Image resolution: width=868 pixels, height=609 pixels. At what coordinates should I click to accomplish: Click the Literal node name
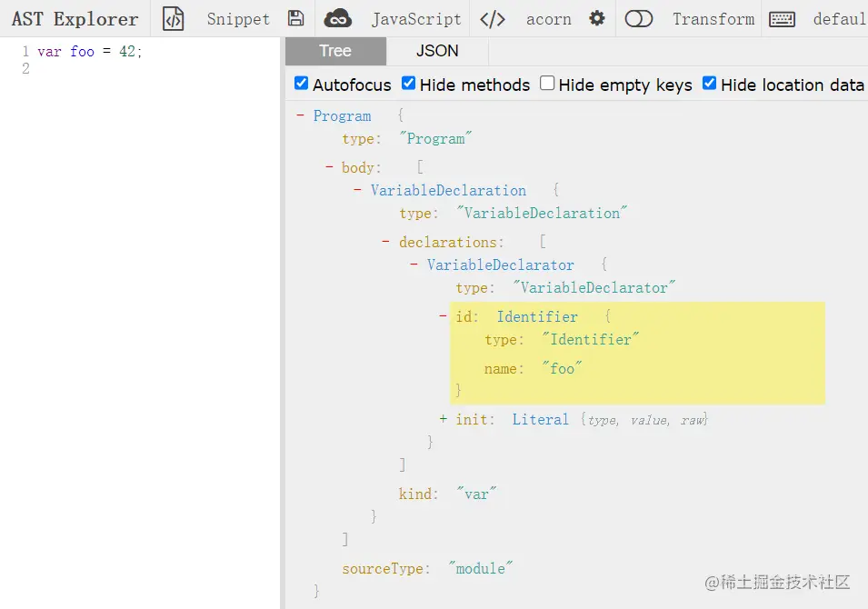click(x=540, y=420)
